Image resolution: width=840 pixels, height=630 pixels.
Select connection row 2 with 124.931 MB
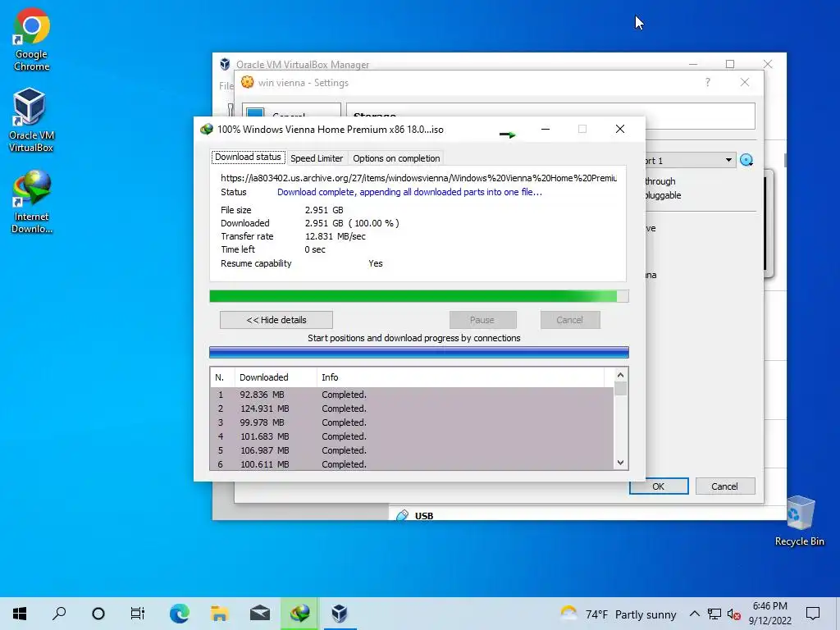(412, 409)
